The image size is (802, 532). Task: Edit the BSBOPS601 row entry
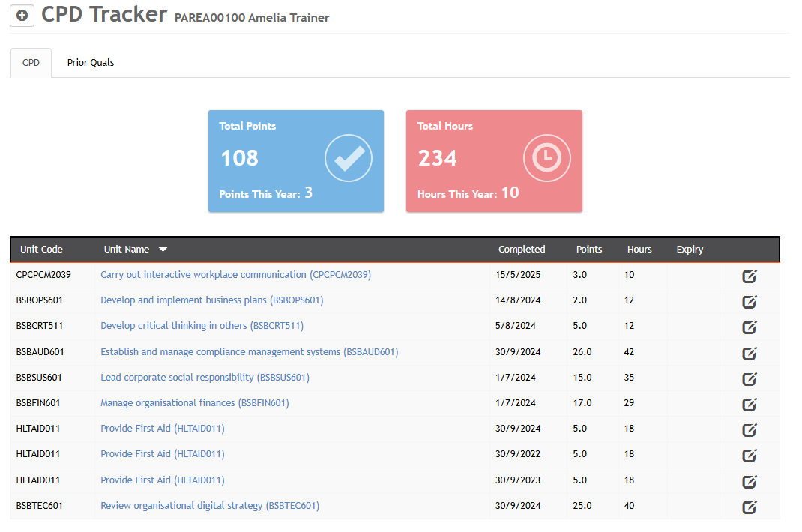coord(750,302)
